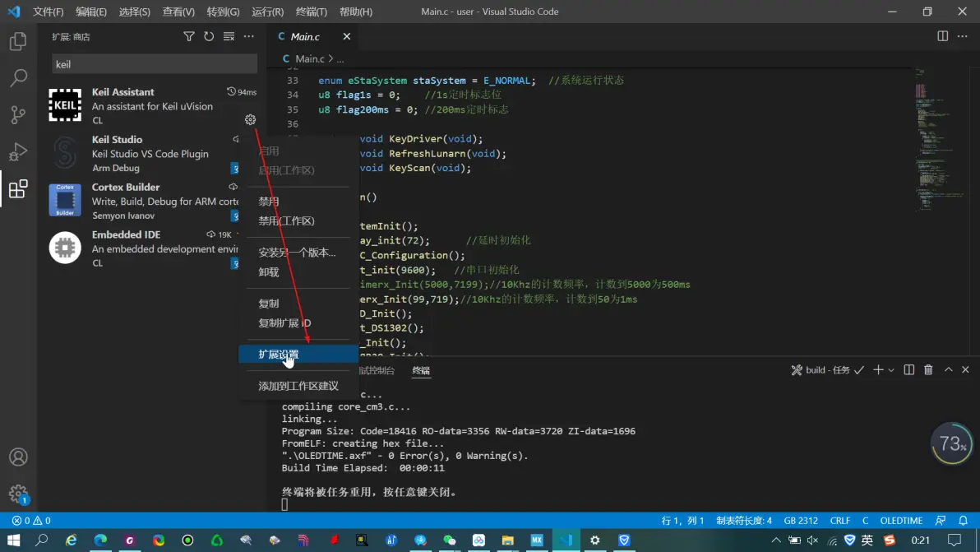Viewport: 980px width, 552px height.
Task: Open the Source Control view
Action: 18,115
